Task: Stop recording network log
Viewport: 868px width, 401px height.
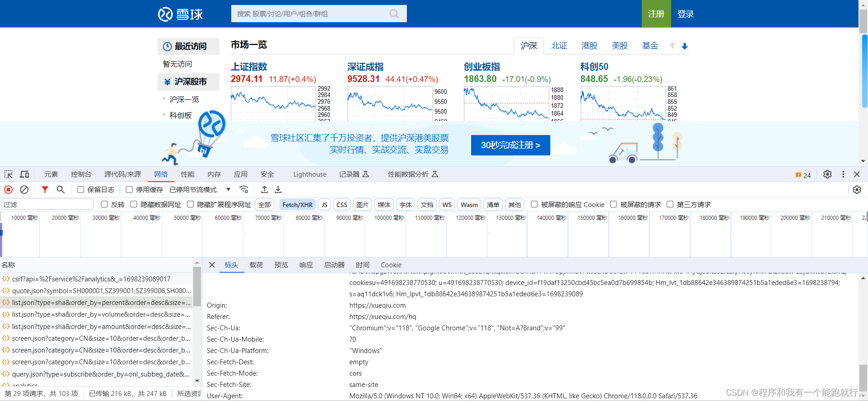Action: [x=9, y=190]
